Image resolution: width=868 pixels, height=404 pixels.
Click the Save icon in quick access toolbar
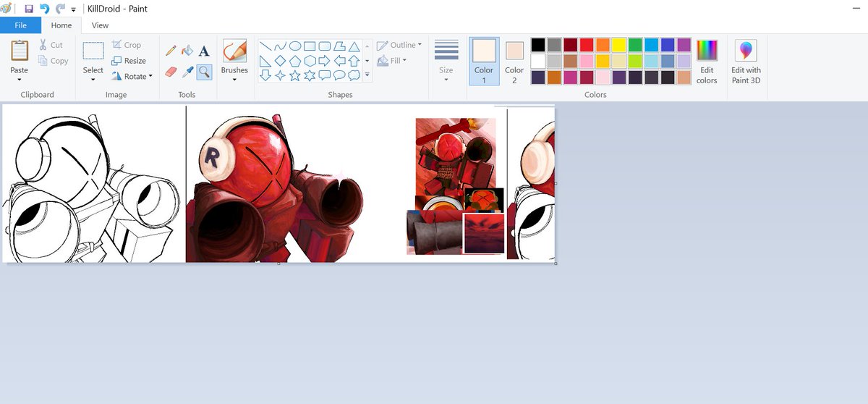click(x=29, y=9)
